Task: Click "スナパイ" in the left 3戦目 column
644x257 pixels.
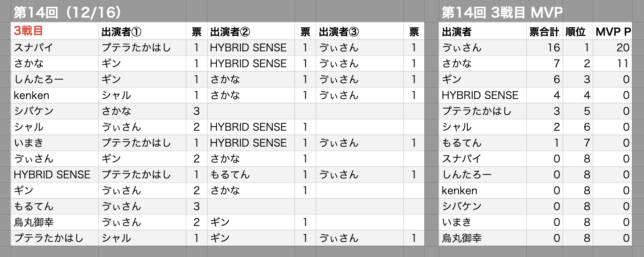Action: 34,48
